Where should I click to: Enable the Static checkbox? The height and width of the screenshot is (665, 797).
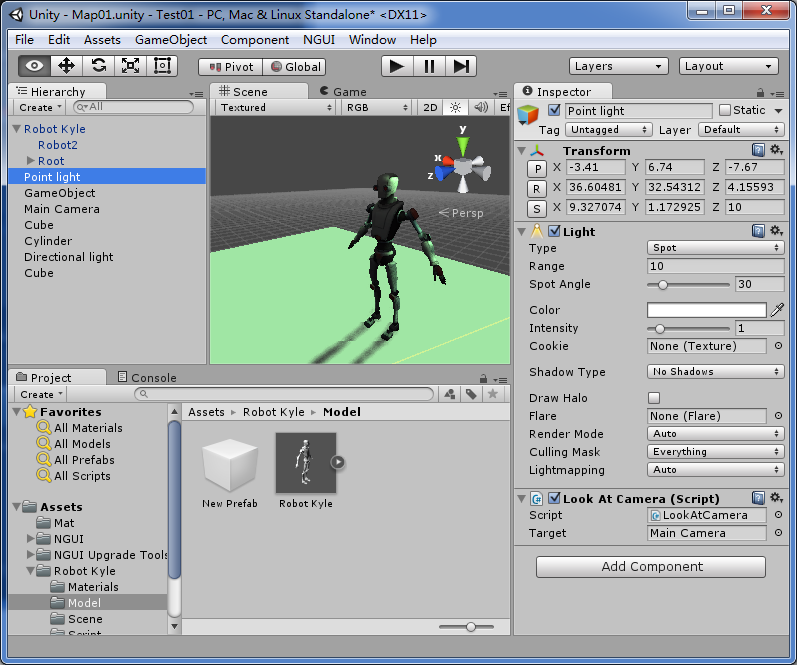[725, 110]
